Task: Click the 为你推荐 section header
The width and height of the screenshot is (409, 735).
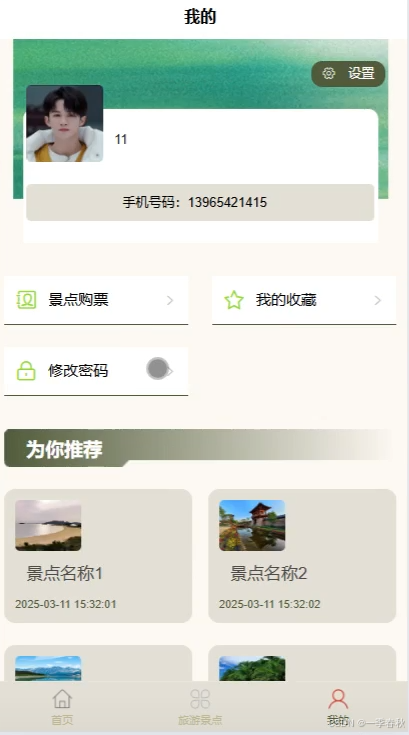Action: [x=200, y=448]
